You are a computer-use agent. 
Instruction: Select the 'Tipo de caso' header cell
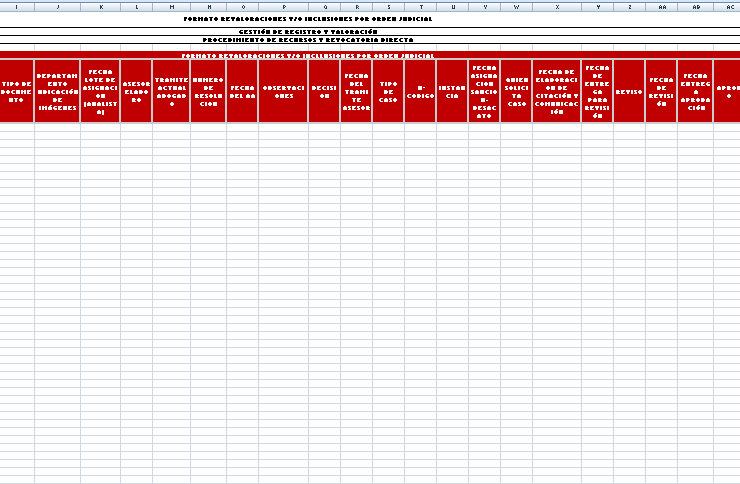click(x=388, y=91)
